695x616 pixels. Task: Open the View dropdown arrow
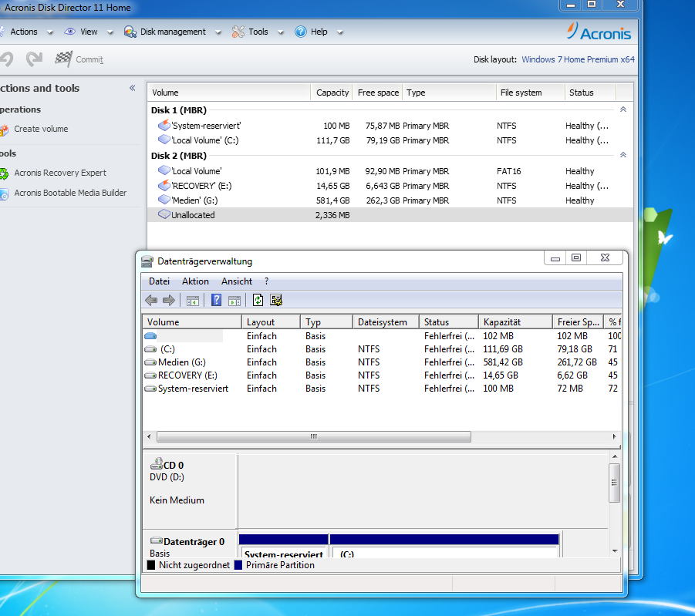pyautogui.click(x=110, y=32)
